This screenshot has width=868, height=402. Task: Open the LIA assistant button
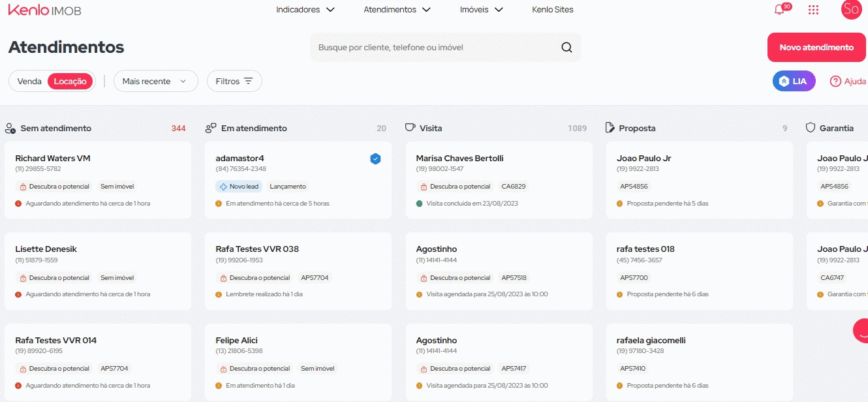[794, 82]
